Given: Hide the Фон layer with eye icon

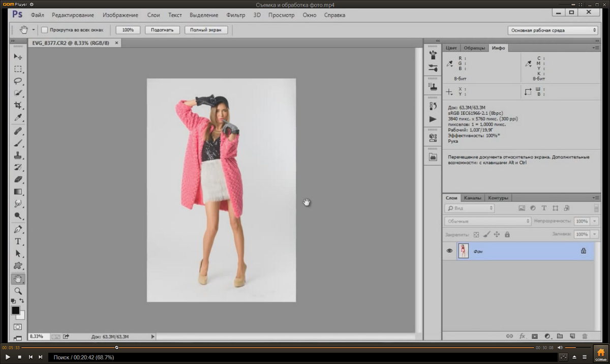Looking at the screenshot, I should pyautogui.click(x=449, y=251).
